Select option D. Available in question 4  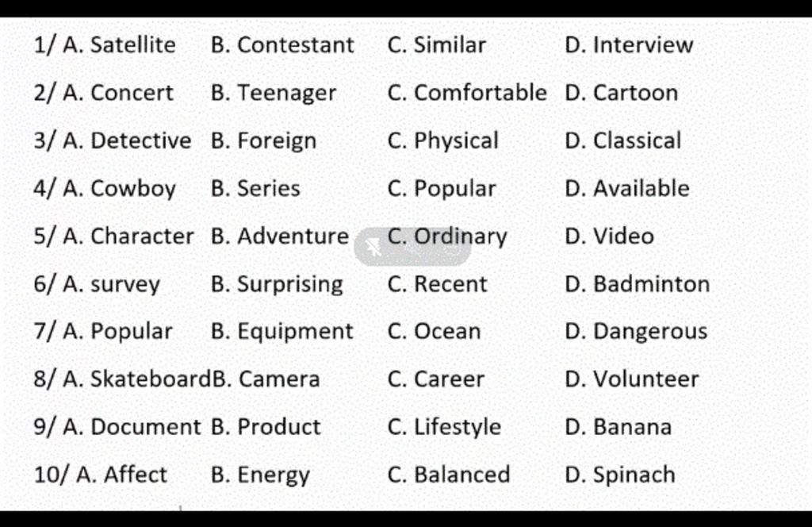click(627, 188)
